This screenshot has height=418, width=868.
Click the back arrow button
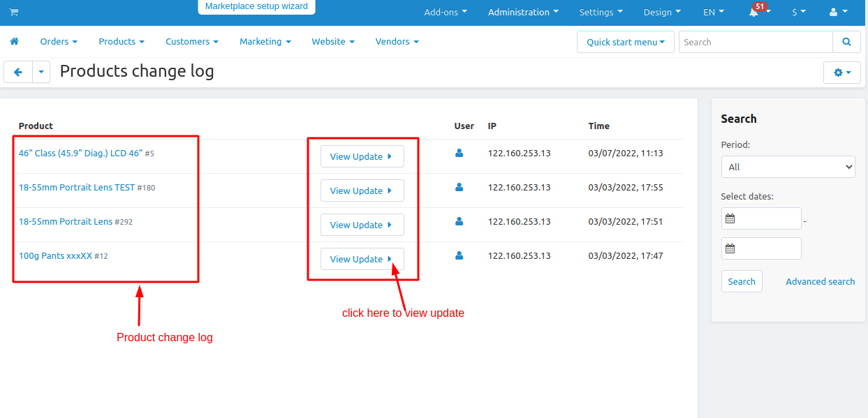tap(18, 72)
